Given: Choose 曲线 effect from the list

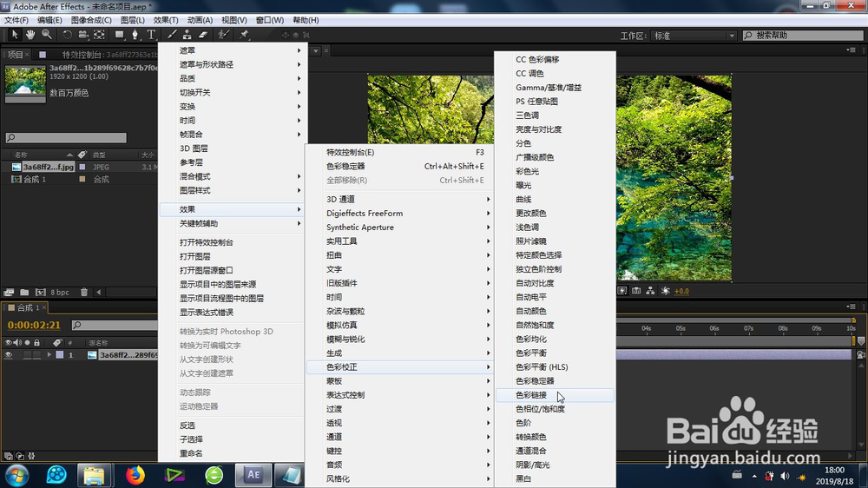Looking at the screenshot, I should point(555,199).
